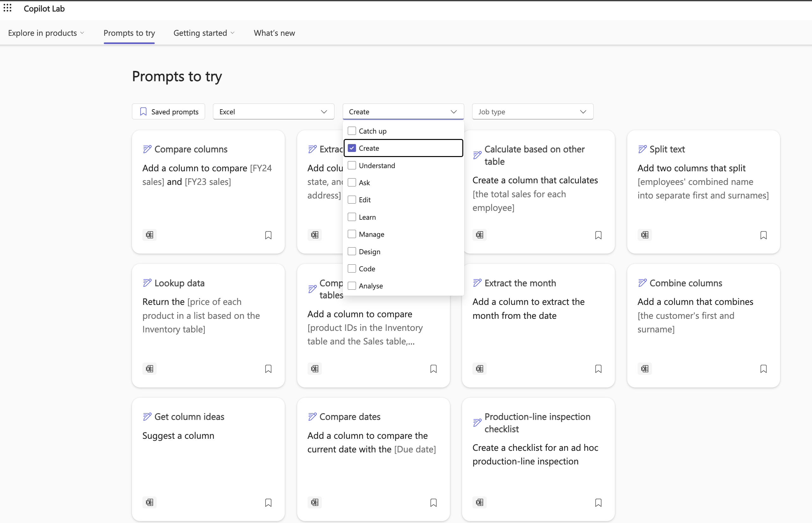Click Excel icon on Extract the month card
The height and width of the screenshot is (523, 812).
tap(479, 369)
